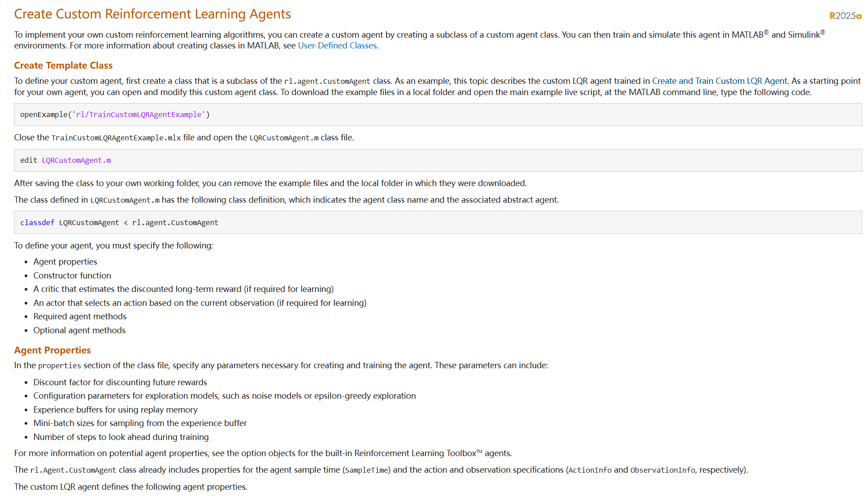
Task: Click inline code TrainCustomLQRAgentExample.mlx
Action: click(116, 138)
